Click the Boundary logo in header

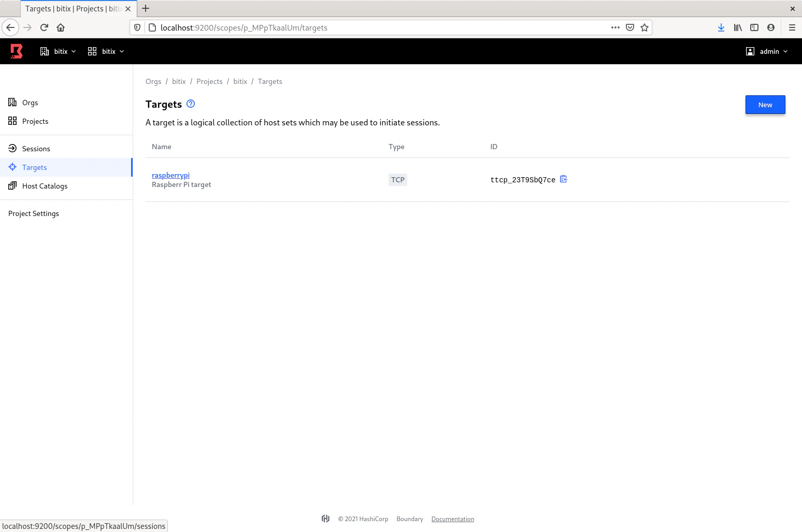tap(17, 51)
